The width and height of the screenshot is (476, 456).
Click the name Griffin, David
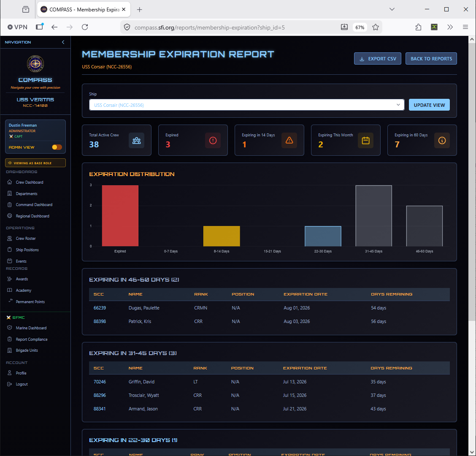tap(141, 382)
